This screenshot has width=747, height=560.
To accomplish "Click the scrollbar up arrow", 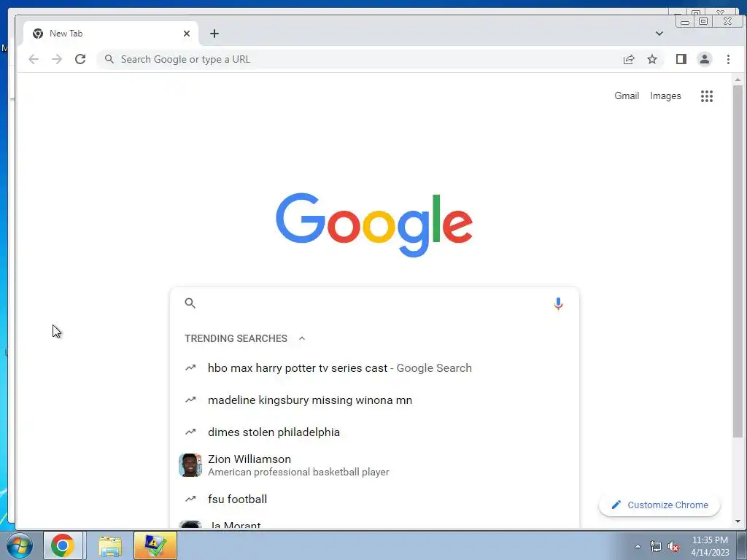I will point(738,79).
